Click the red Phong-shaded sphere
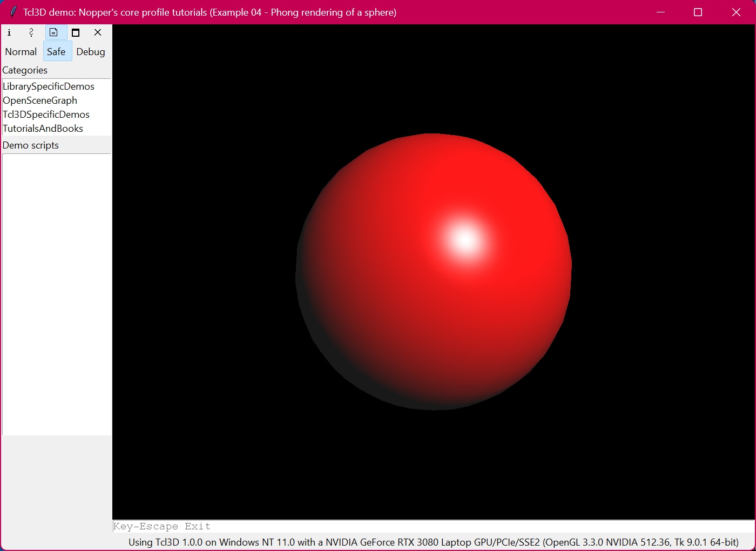The width and height of the screenshot is (756, 551). click(434, 272)
